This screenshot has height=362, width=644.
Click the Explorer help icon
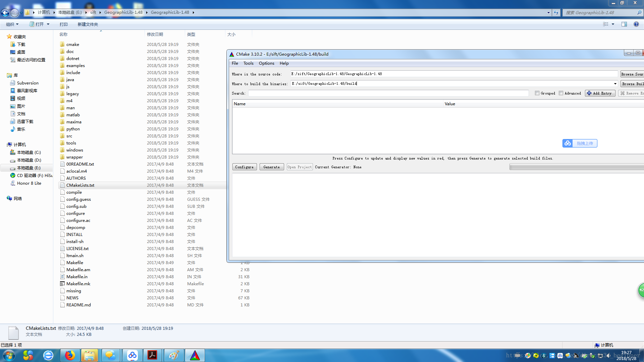click(x=636, y=24)
